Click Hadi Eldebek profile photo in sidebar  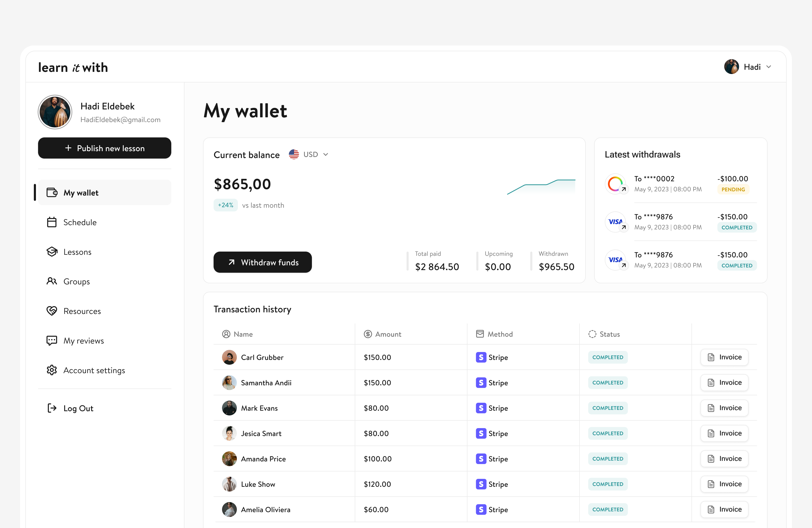coord(55,112)
